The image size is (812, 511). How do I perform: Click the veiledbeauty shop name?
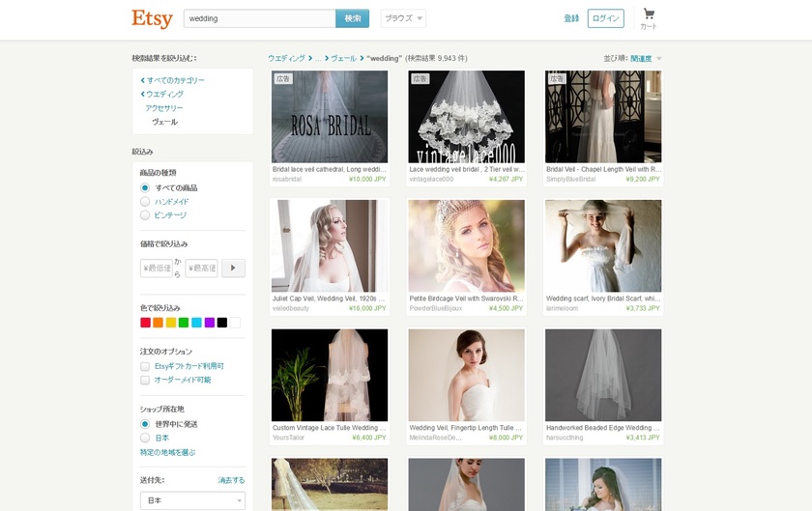pos(291,308)
